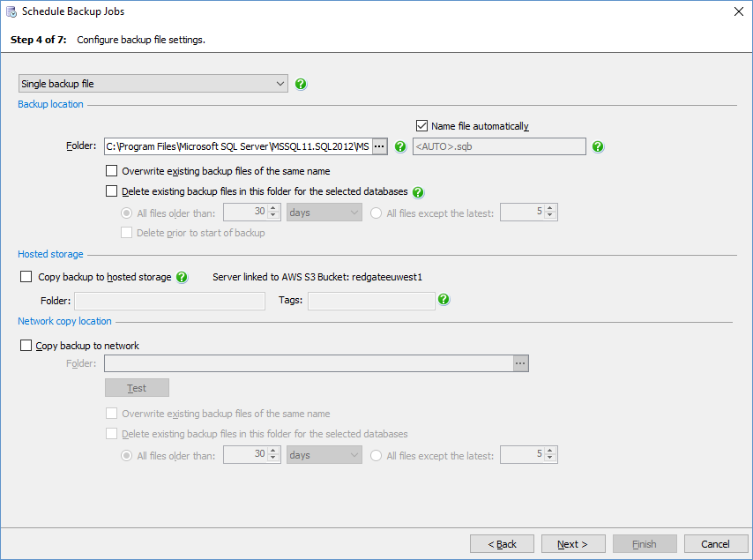Uncheck Name file automatically
Viewport: 753px width, 560px height.
[x=421, y=126]
